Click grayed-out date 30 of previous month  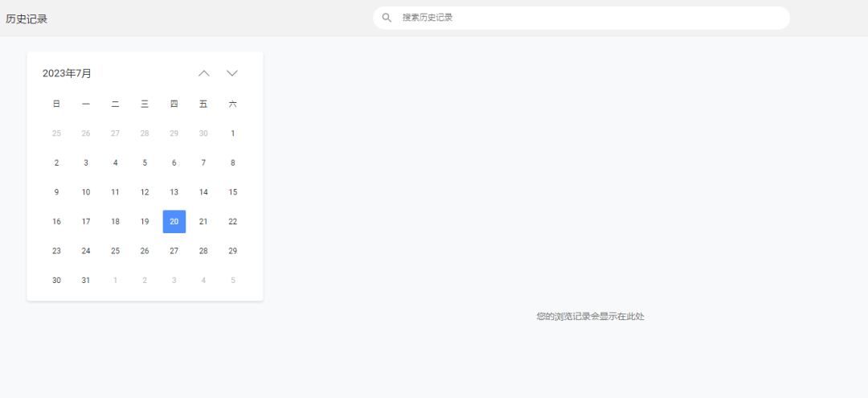pyautogui.click(x=203, y=133)
